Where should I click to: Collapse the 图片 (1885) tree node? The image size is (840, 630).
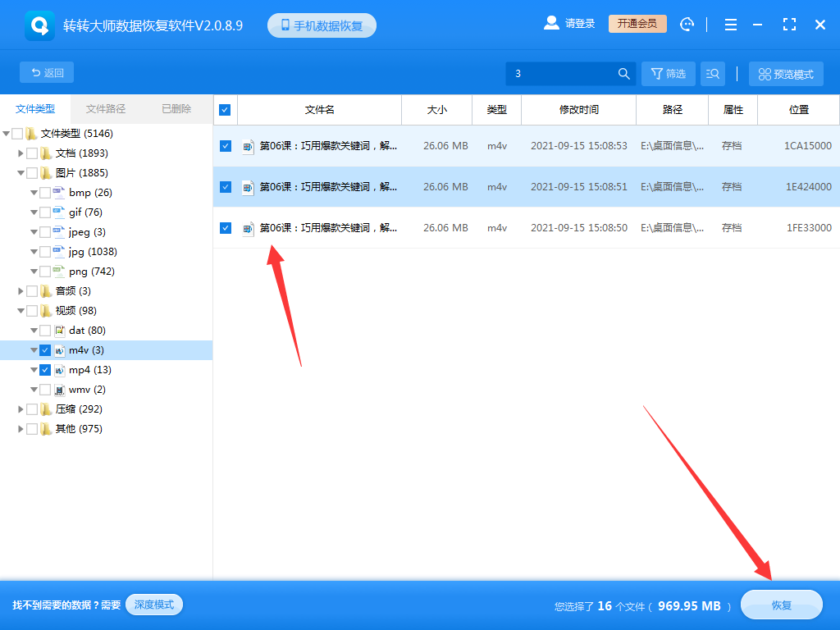20,172
